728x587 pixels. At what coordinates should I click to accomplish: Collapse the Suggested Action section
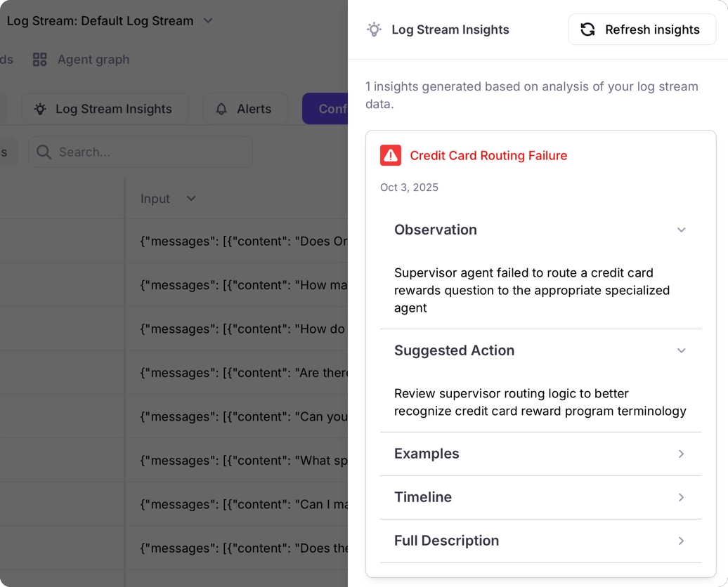click(681, 350)
